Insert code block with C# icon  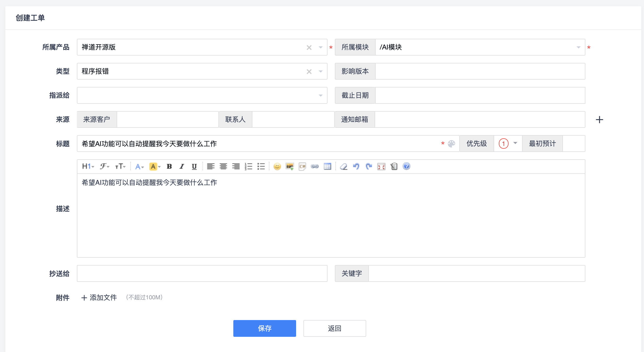click(302, 166)
